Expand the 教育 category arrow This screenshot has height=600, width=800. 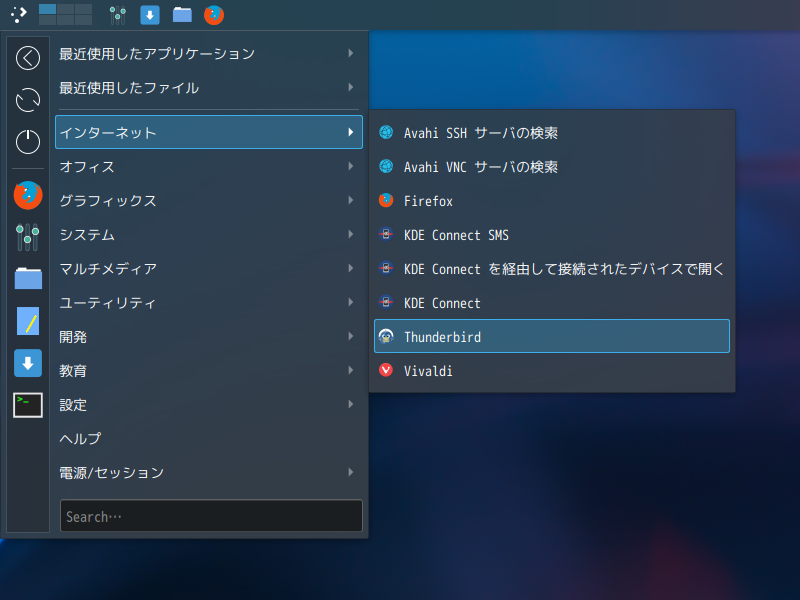[351, 370]
